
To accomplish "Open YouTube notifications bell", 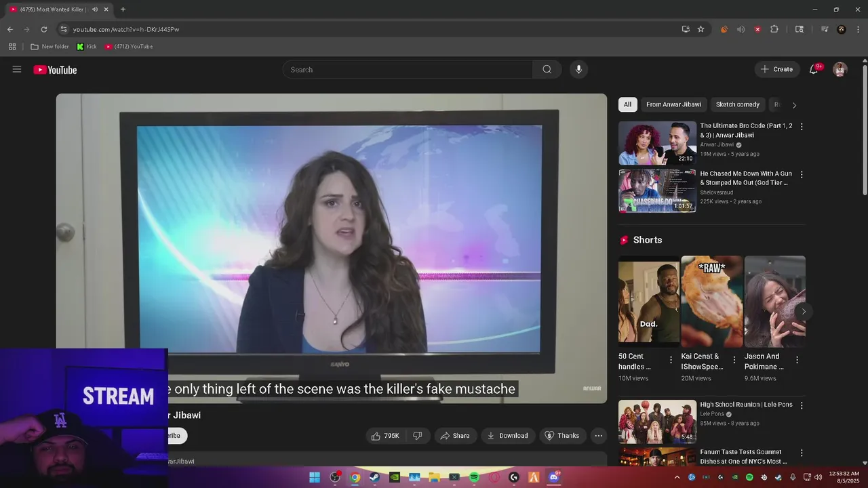I will (x=814, y=69).
